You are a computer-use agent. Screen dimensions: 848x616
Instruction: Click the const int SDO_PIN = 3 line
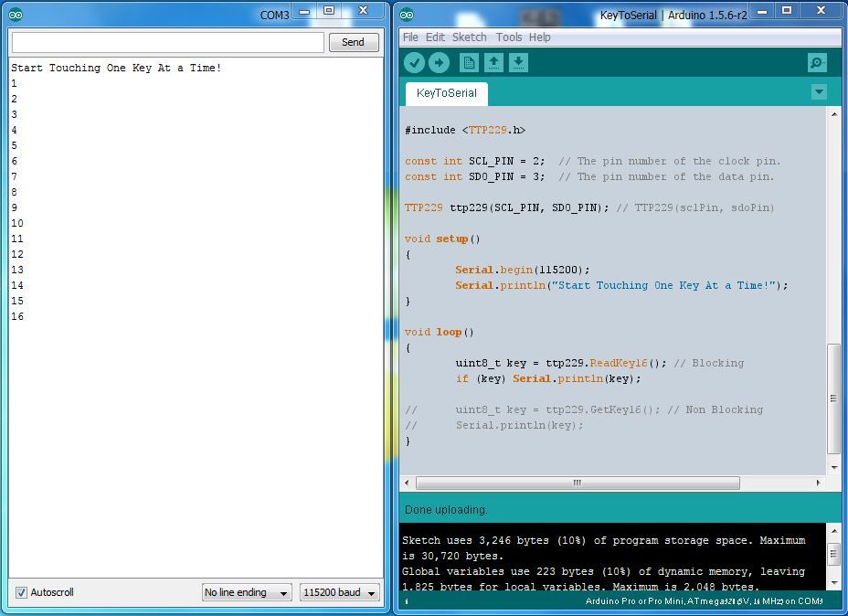pyautogui.click(x=589, y=177)
